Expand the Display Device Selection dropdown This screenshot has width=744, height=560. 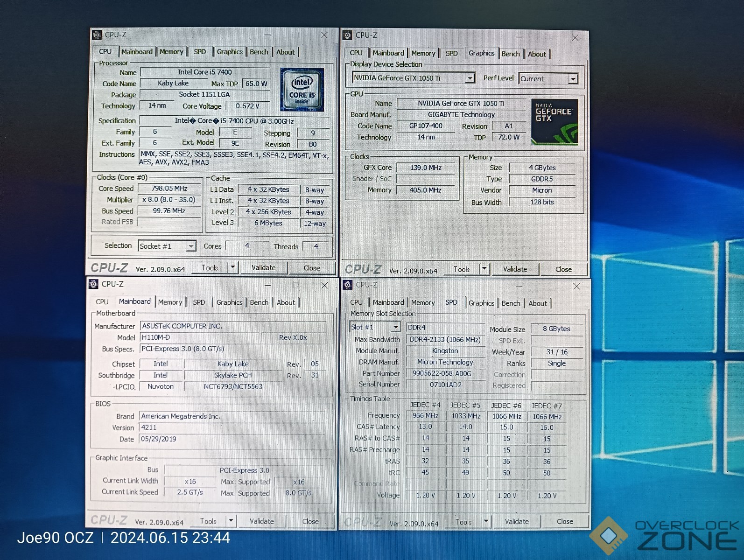point(470,78)
